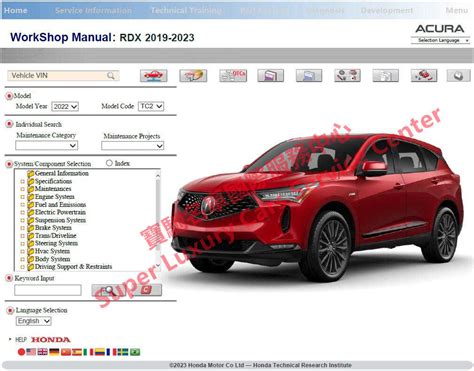Select the Colombia flag icon
The image size is (474, 371).
(x=100, y=352)
